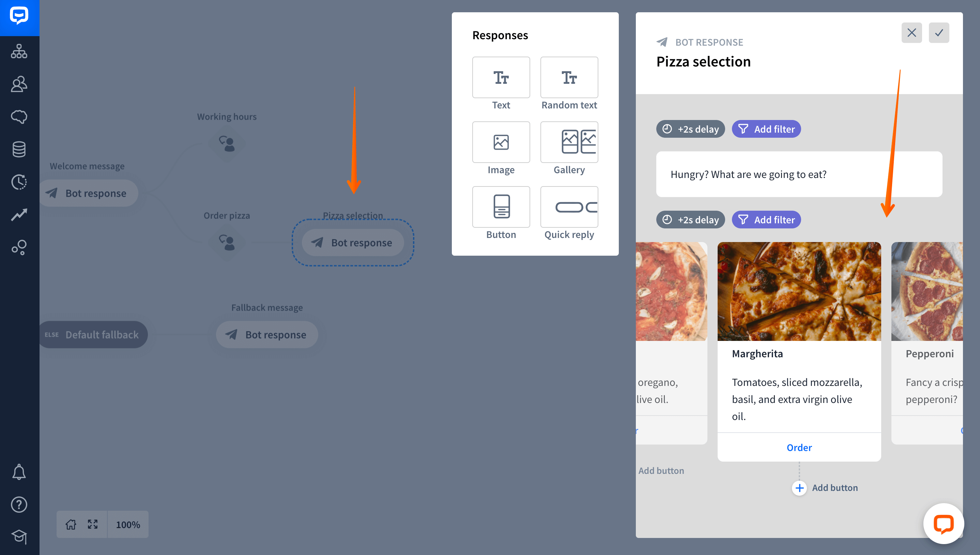Select the Gallery response type
The width and height of the screenshot is (980, 555).
(x=569, y=149)
